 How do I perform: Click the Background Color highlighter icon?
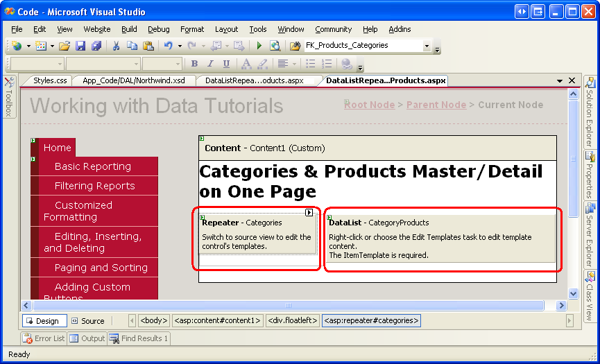262,64
